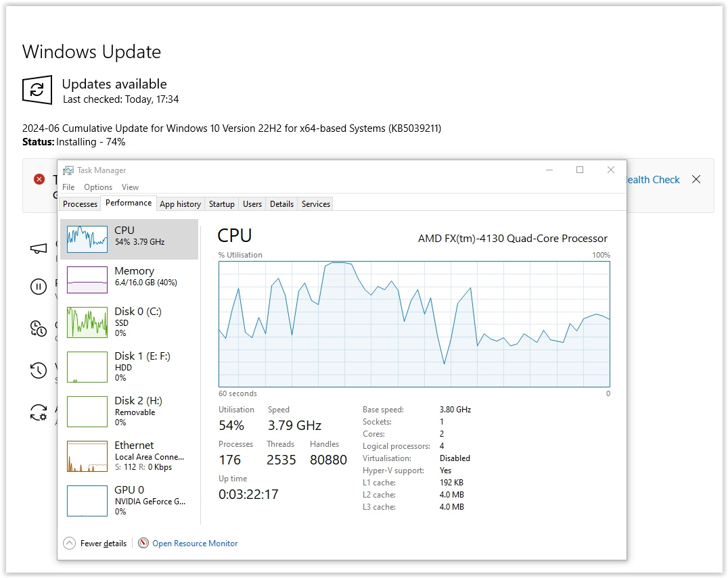The height and width of the screenshot is (578, 728).
Task: Switch to the Performance tab
Action: pos(128,203)
